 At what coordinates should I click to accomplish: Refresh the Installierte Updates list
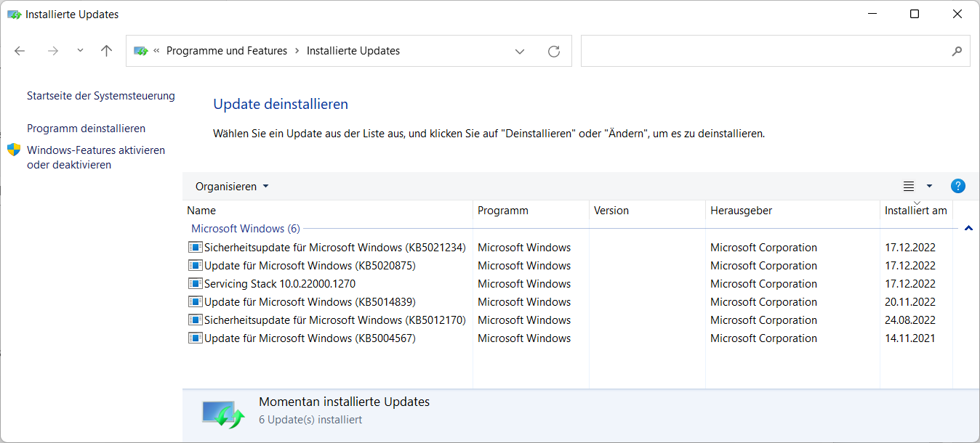pos(554,52)
